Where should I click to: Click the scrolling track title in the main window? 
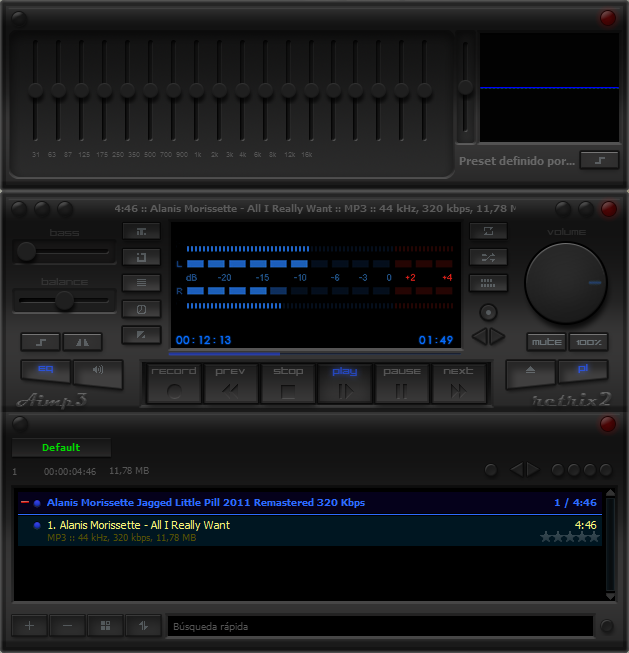(x=315, y=209)
